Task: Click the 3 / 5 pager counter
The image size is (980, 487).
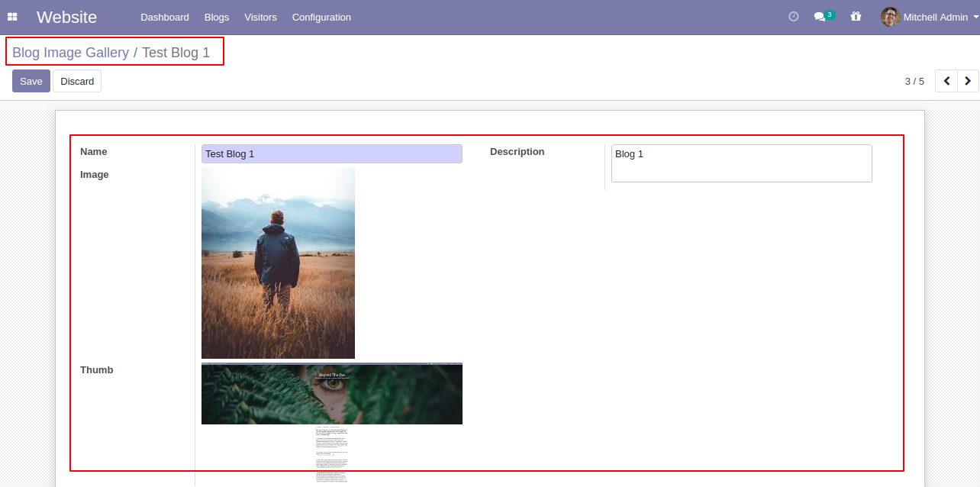Action: (914, 81)
